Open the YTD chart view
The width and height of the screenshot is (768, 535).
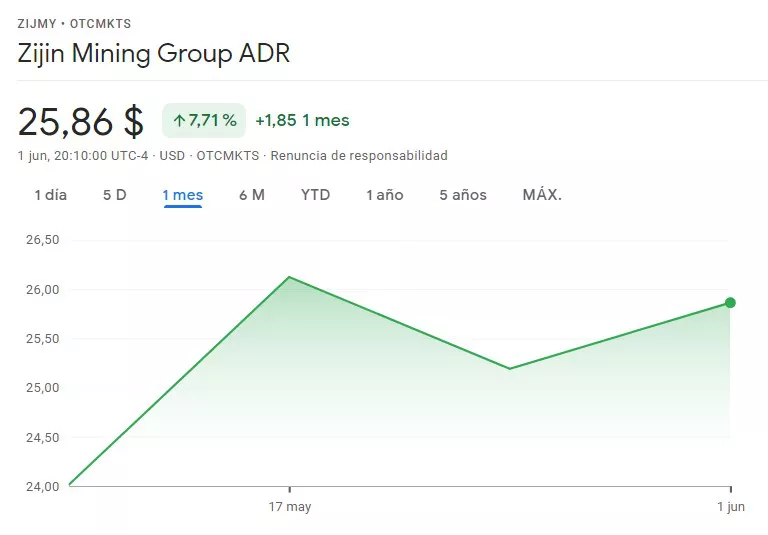[x=315, y=195]
